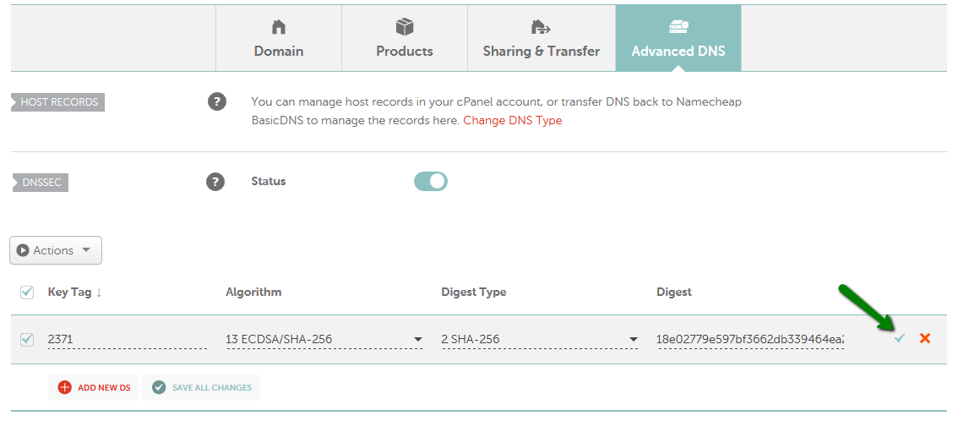
Task: Delete the DS record with the orange X
Action: [925, 338]
